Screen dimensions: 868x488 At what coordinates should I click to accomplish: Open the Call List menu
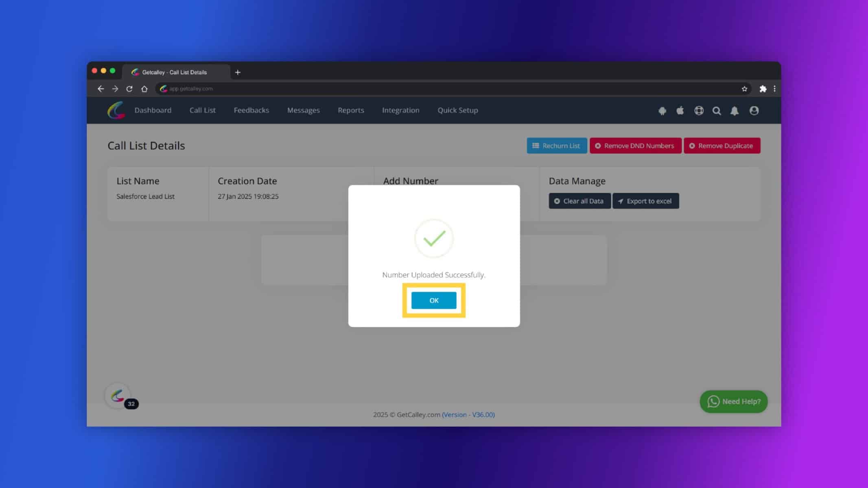[202, 110]
